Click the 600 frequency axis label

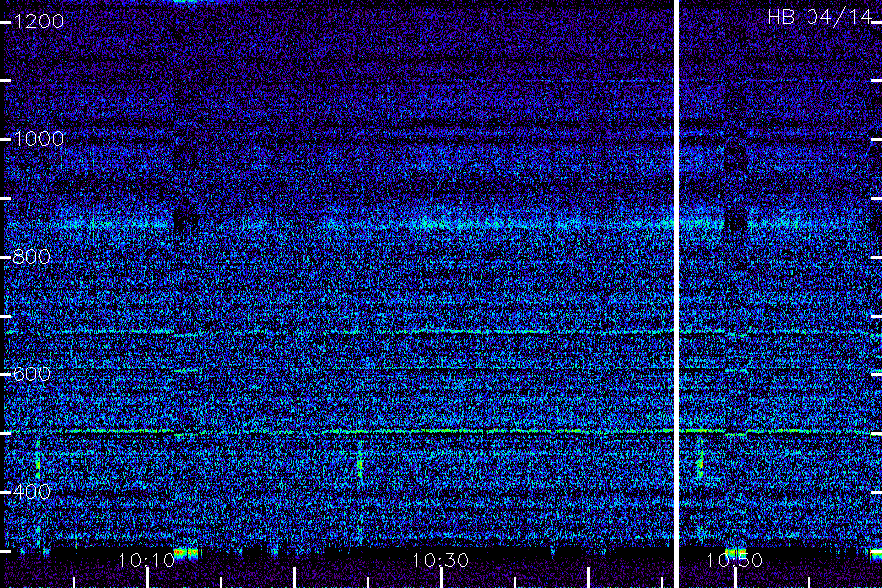point(31,374)
